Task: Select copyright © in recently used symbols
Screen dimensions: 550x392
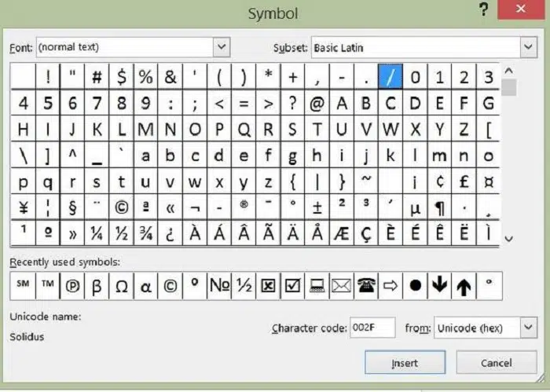Action: (x=170, y=286)
